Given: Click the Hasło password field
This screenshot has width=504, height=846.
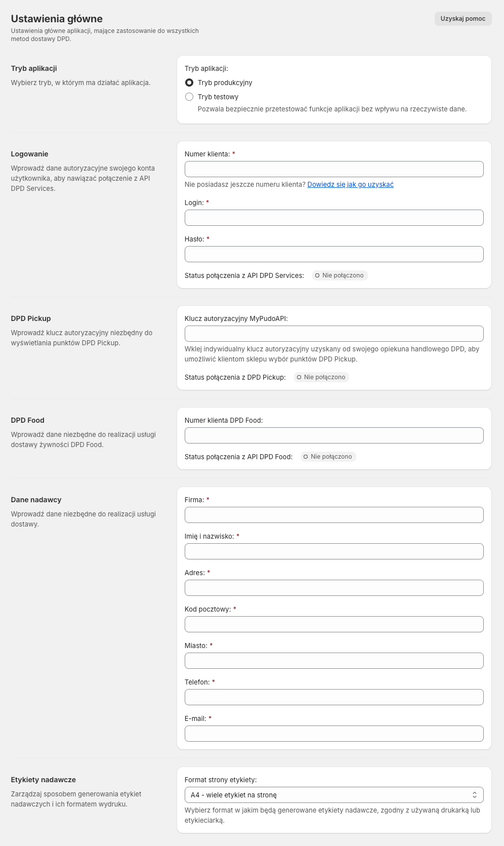Looking at the screenshot, I should (334, 254).
